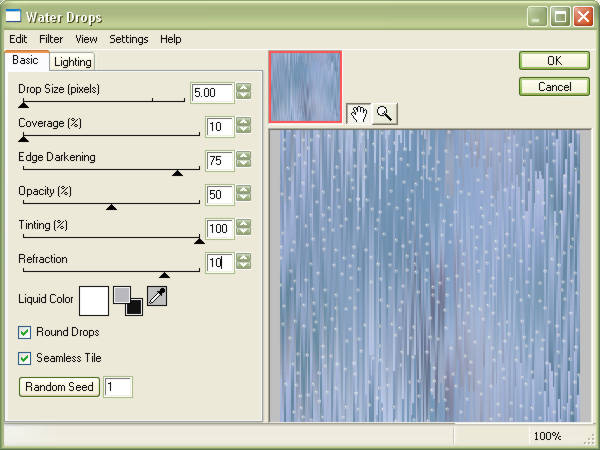This screenshot has width=600, height=450.
Task: Decrease Edge Darkening with down arrow
Action: (x=244, y=163)
